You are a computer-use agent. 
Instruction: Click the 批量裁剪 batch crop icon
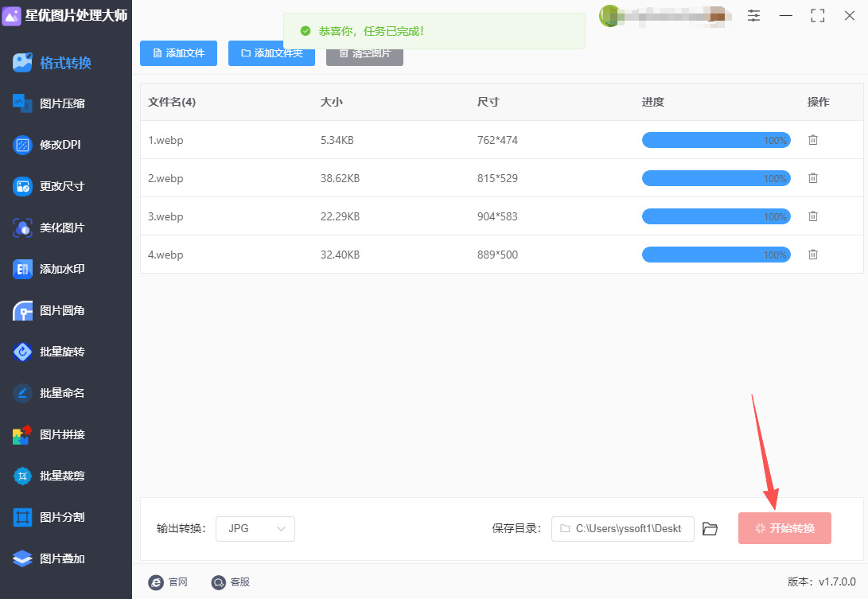coord(23,476)
